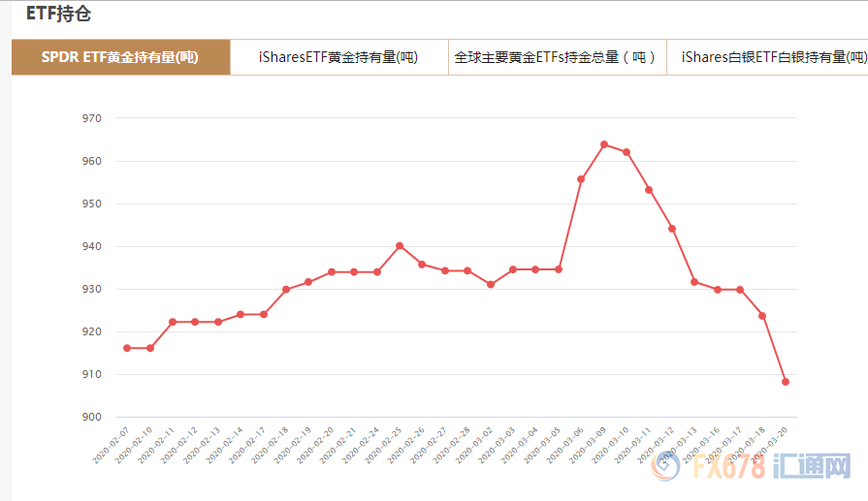The width and height of the screenshot is (868, 501).
Task: Click the 2020-02-21 data point
Action: tap(354, 272)
